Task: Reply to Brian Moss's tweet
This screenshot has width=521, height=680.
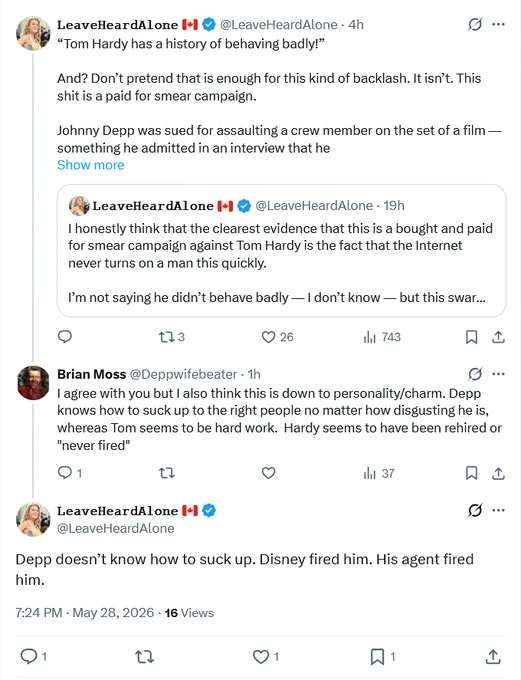Action: point(70,473)
